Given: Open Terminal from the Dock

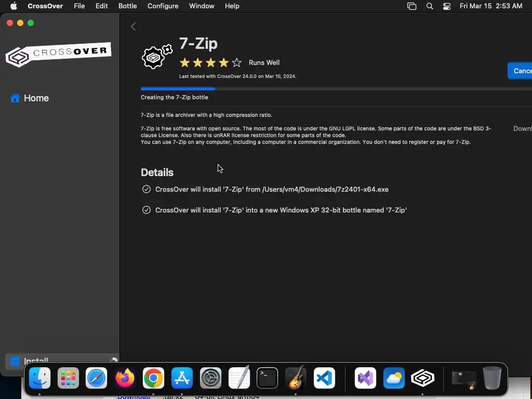Looking at the screenshot, I should (268, 378).
